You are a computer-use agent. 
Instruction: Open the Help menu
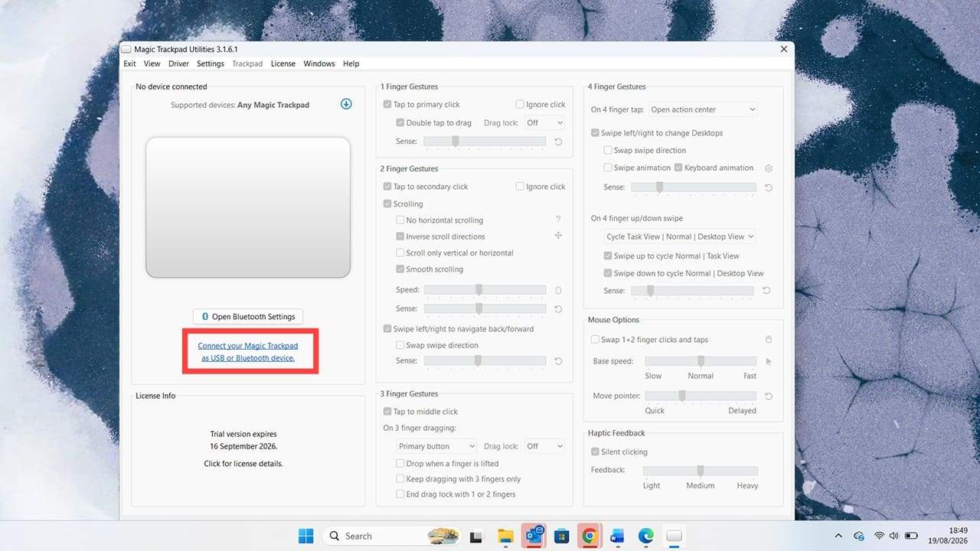[351, 64]
